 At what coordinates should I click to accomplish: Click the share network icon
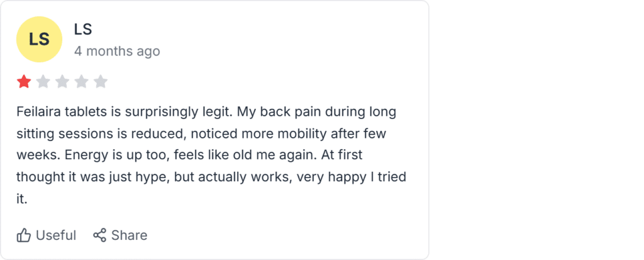pyautogui.click(x=99, y=235)
